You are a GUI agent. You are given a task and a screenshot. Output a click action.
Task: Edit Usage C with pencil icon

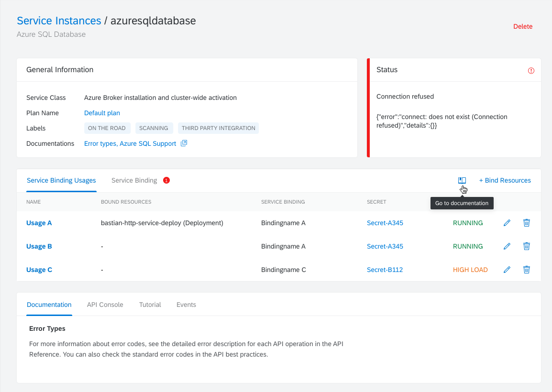tap(507, 270)
